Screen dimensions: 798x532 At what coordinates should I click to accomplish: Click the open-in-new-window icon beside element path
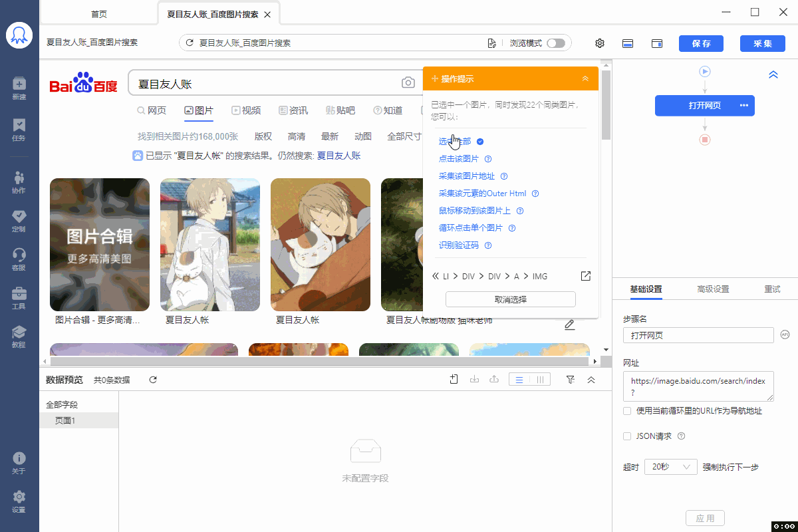pyautogui.click(x=586, y=276)
